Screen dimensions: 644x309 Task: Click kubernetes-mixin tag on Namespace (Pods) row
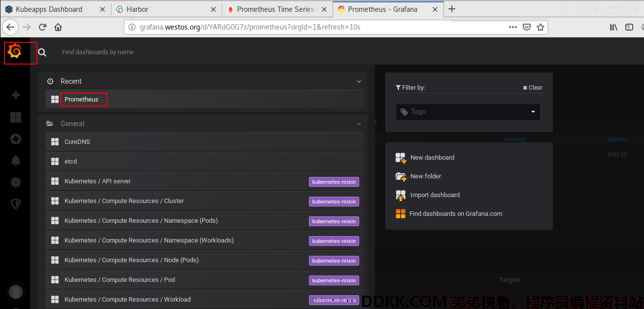(334, 221)
